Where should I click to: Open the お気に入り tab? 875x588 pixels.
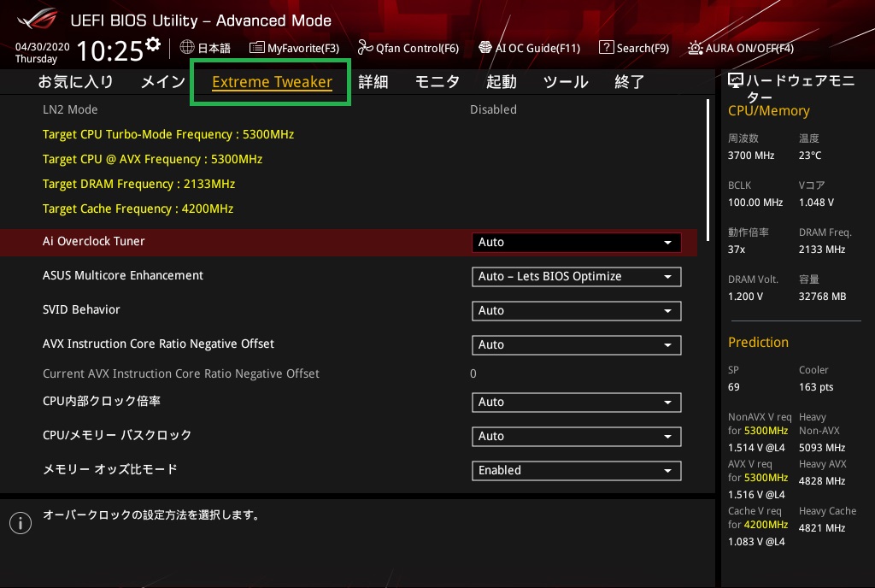pyautogui.click(x=76, y=82)
